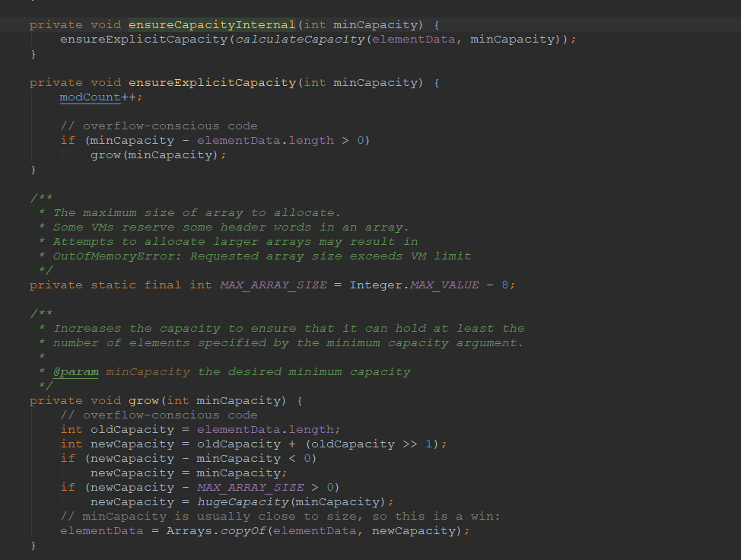Click the ensureExplicitCapacity method declaration name
This screenshot has width=741, height=560.
click(x=212, y=83)
